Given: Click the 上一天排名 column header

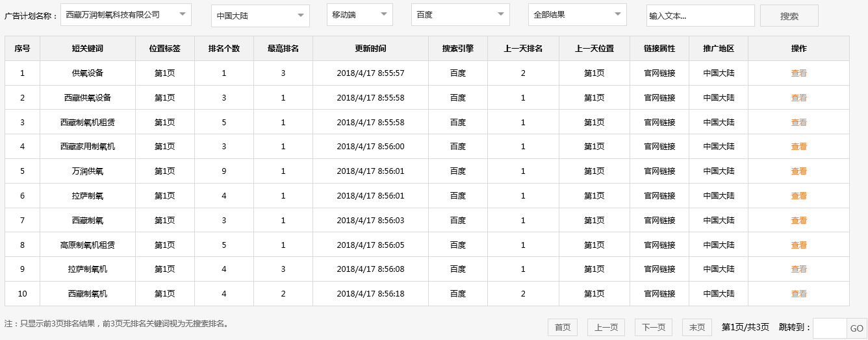Looking at the screenshot, I should pos(523,49).
